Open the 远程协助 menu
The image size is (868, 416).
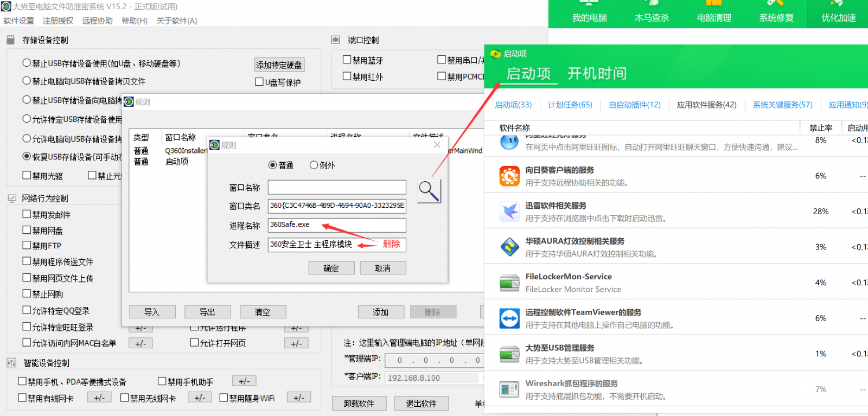[98, 21]
